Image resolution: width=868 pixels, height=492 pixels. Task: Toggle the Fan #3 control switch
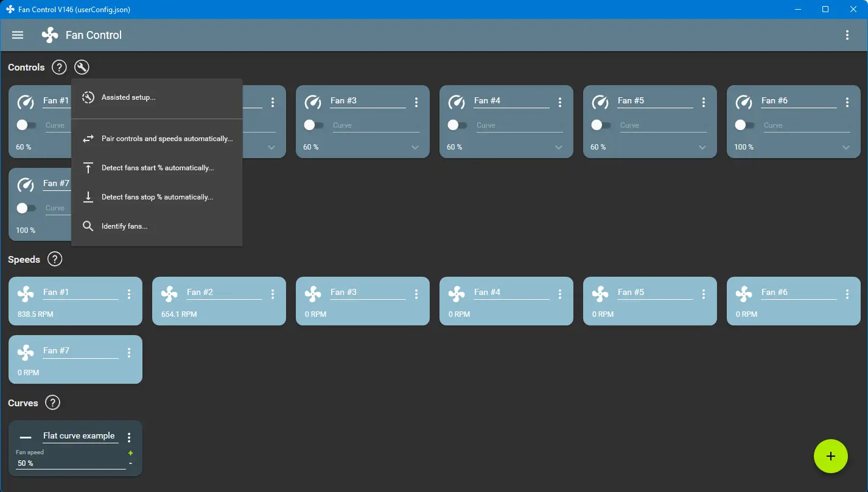coord(313,125)
